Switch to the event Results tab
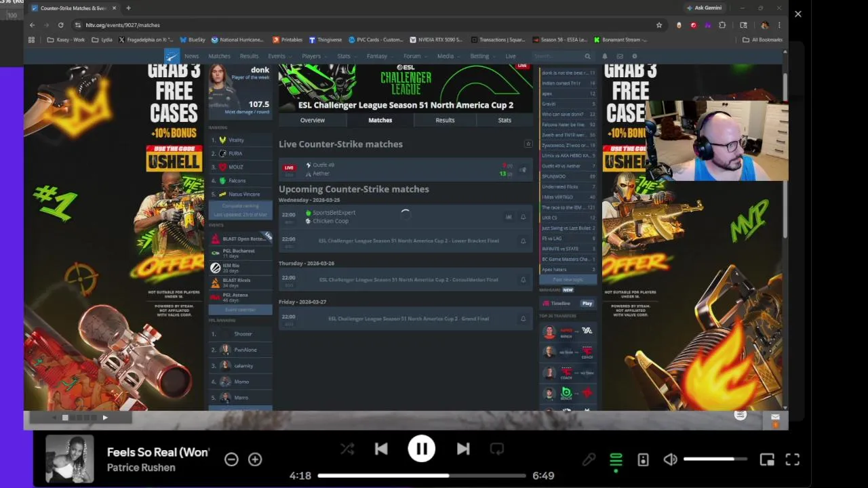Viewport: 868px width, 488px height. (445, 120)
